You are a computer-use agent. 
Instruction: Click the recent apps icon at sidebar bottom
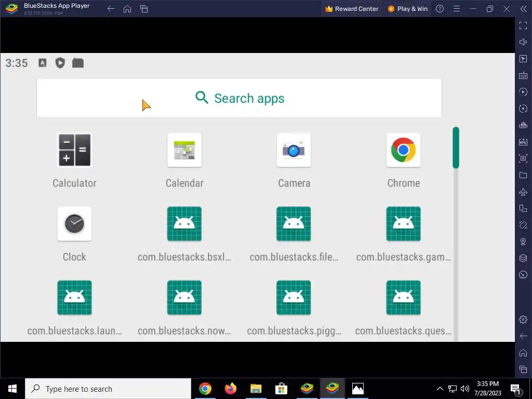click(523, 369)
